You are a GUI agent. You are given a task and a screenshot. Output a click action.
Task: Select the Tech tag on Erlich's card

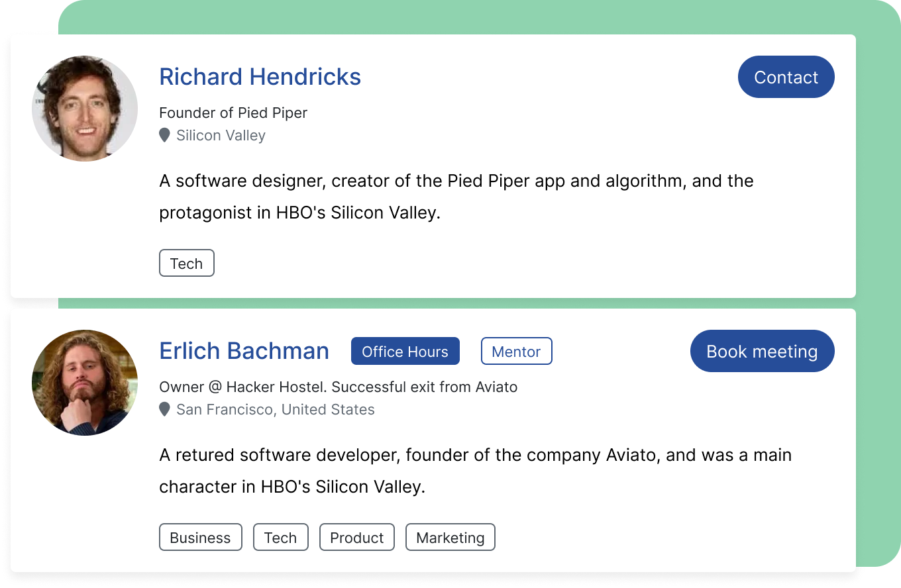[280, 537]
